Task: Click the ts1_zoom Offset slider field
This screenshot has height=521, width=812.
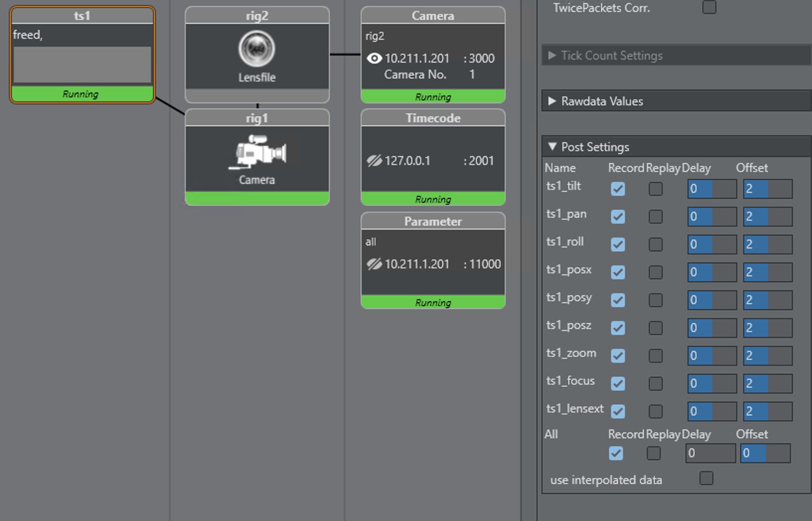Action: click(767, 356)
